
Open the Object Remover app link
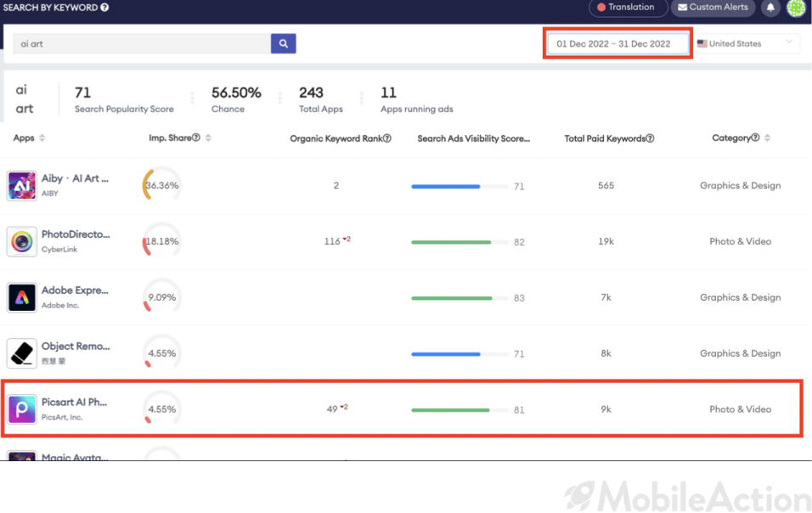[x=76, y=347]
